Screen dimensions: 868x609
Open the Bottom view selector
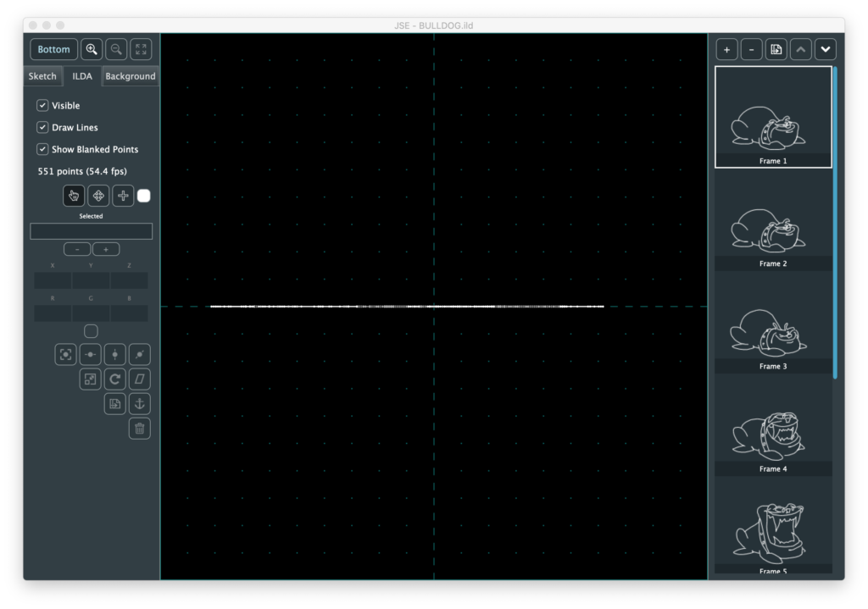53,49
